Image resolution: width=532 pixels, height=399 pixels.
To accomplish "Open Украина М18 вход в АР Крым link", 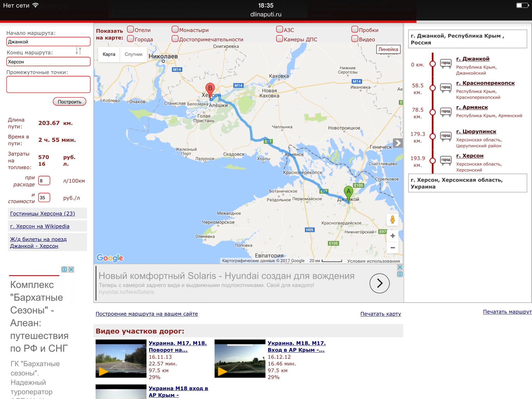I will click(x=178, y=392).
